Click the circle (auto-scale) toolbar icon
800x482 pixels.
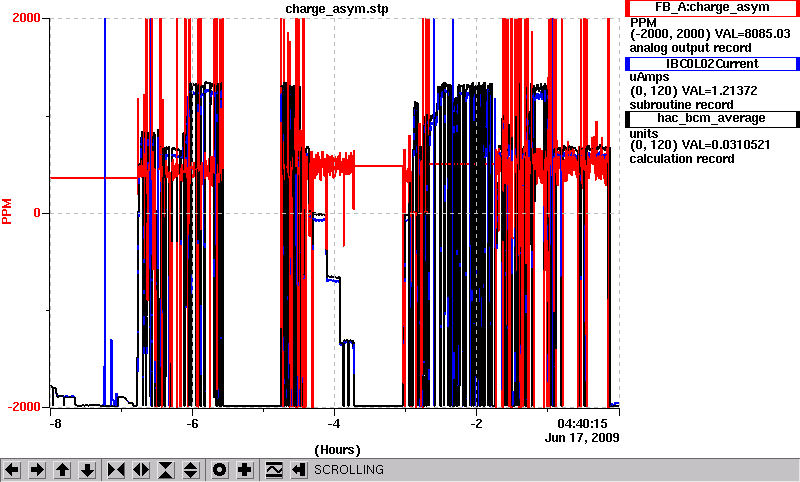220,470
